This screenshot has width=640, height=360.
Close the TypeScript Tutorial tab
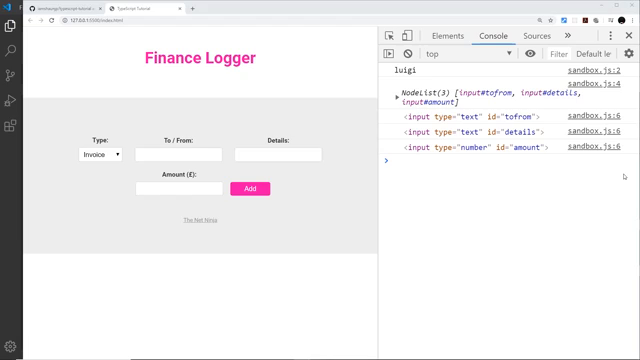[180, 9]
